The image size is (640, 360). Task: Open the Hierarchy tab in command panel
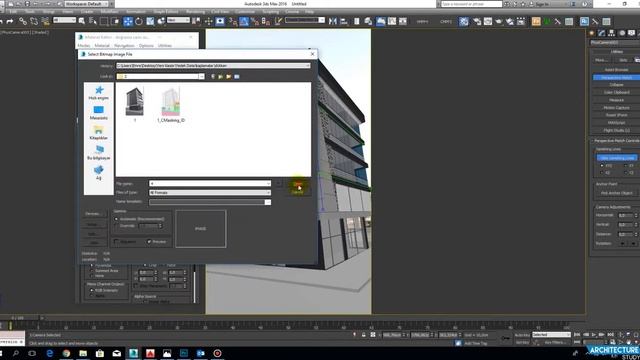click(x=611, y=33)
